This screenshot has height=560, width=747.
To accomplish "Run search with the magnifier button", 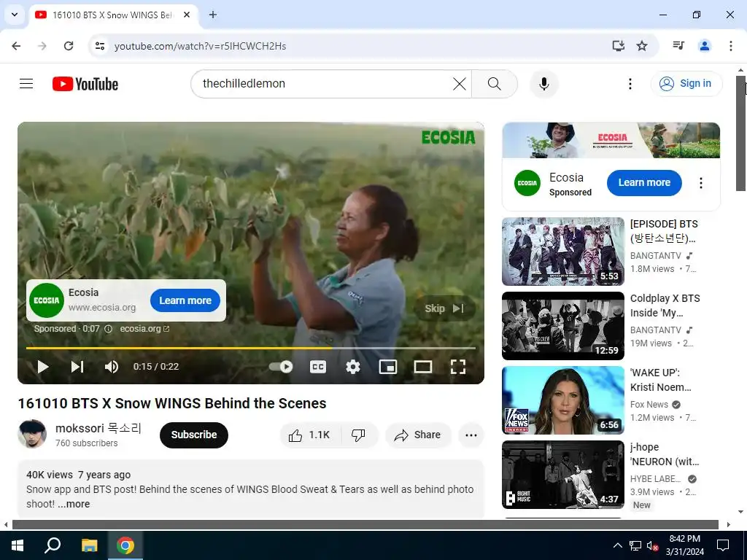I will (495, 84).
